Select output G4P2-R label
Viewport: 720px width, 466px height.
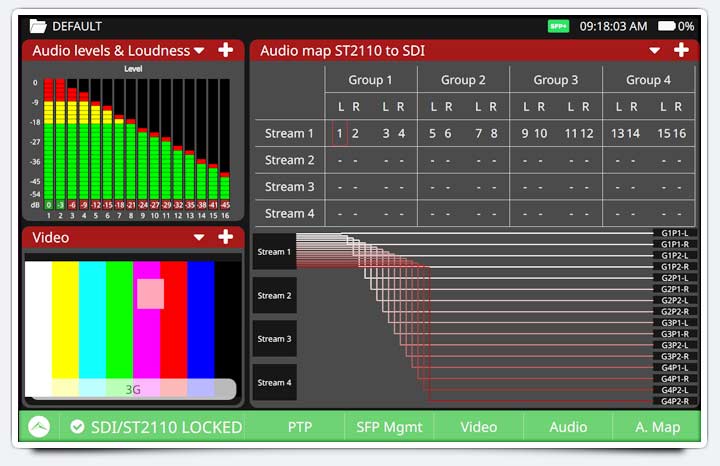675,401
